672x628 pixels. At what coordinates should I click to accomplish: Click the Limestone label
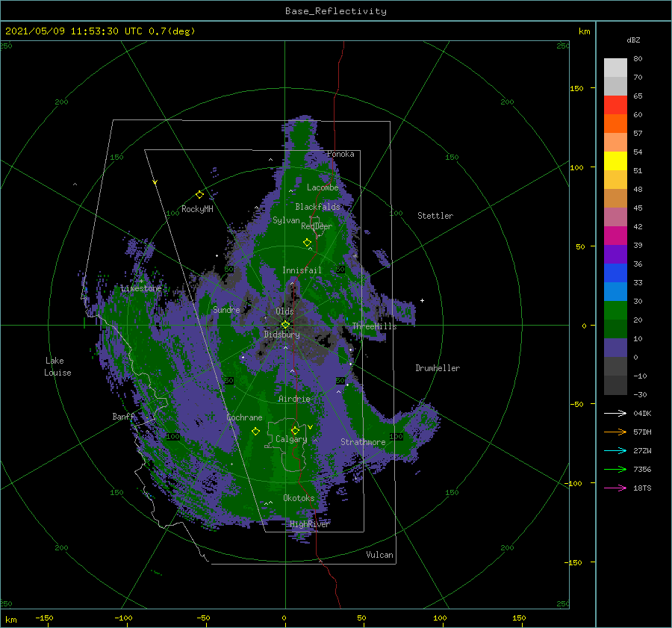[x=141, y=288]
